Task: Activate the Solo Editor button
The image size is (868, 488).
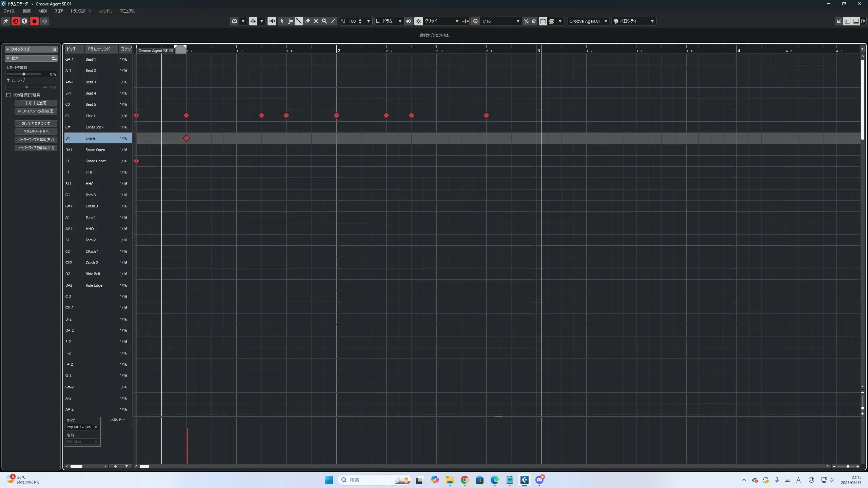Action: 16,21
